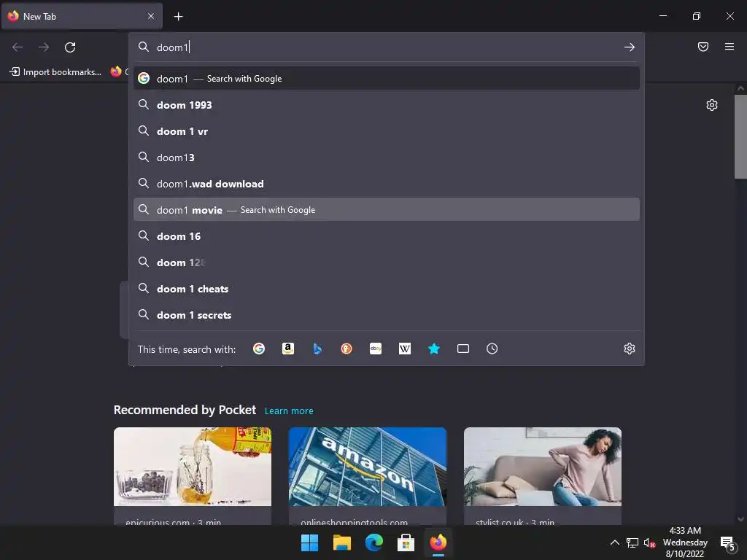Open the Firefox application menu

(729, 47)
